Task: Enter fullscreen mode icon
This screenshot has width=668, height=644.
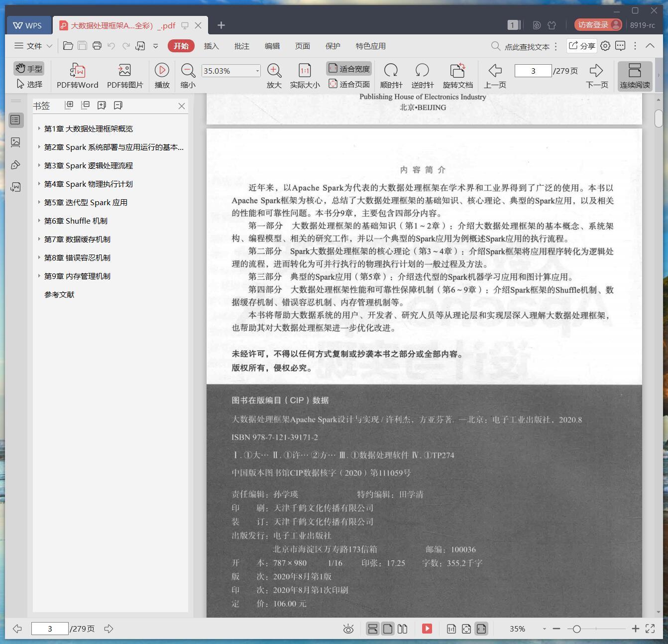Action: click(x=650, y=629)
